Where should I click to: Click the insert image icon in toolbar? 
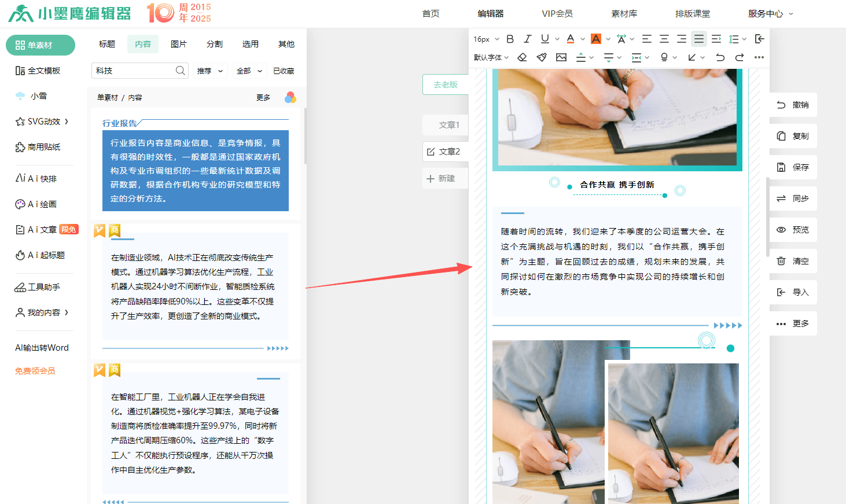561,57
